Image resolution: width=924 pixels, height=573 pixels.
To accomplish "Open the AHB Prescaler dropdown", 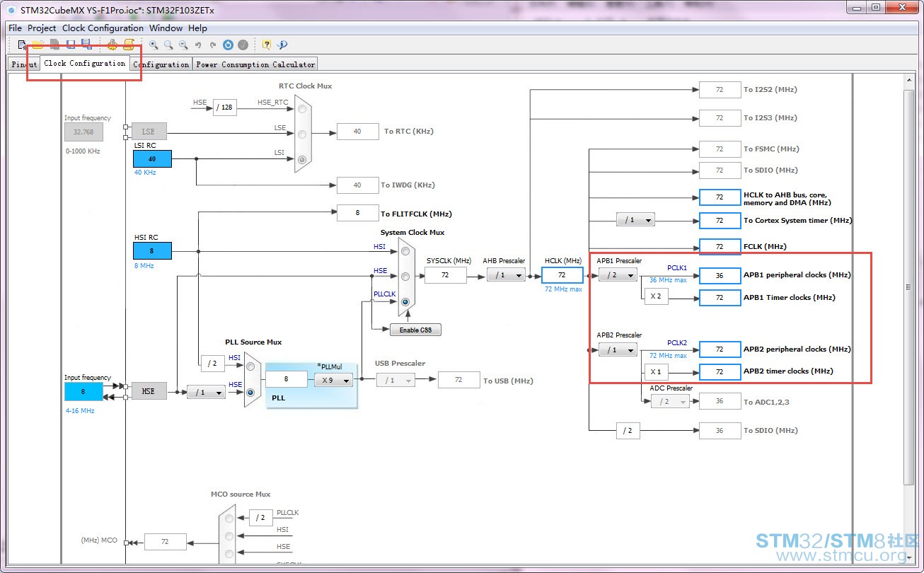I will [x=507, y=274].
